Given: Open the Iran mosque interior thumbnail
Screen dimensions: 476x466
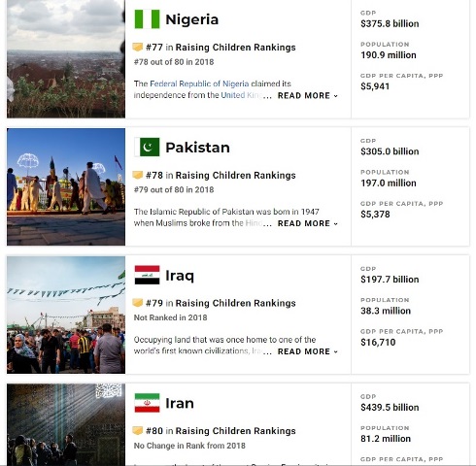Looking at the screenshot, I should coord(66,424).
